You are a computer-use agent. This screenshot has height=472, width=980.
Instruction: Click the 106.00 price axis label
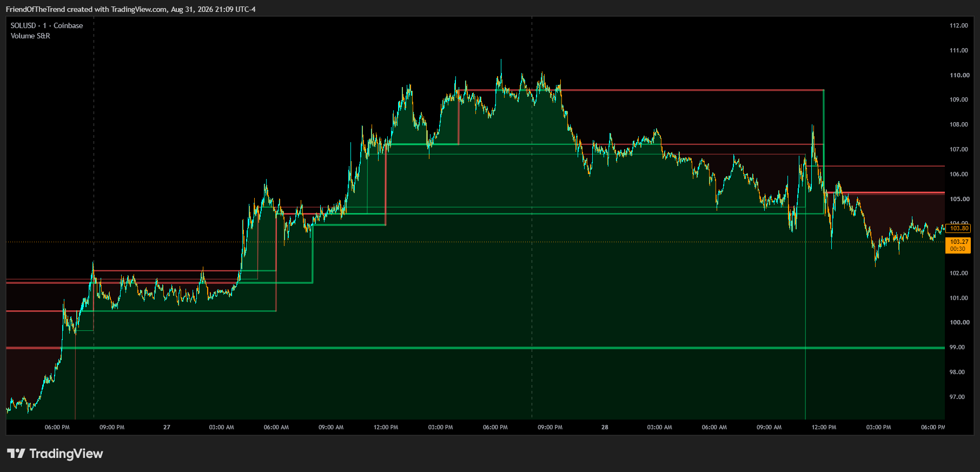pos(959,174)
